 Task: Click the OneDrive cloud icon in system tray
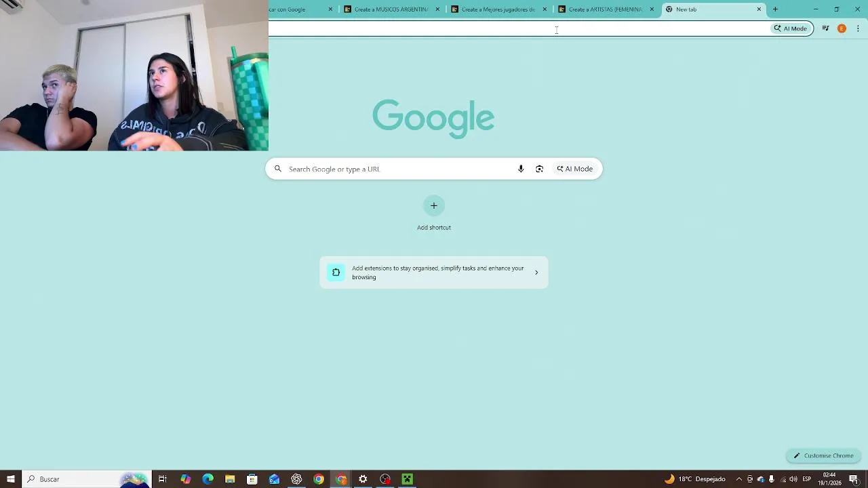[x=760, y=479]
